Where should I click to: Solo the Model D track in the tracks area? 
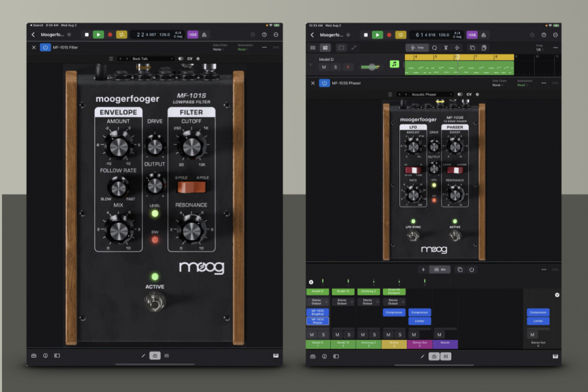click(x=336, y=67)
